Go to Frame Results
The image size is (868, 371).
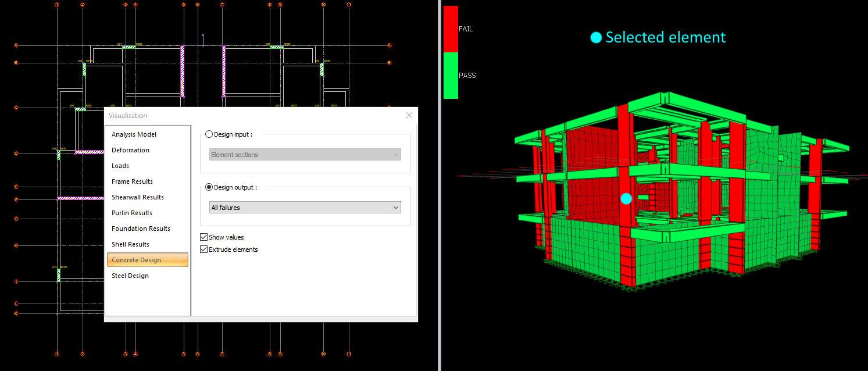pos(132,181)
